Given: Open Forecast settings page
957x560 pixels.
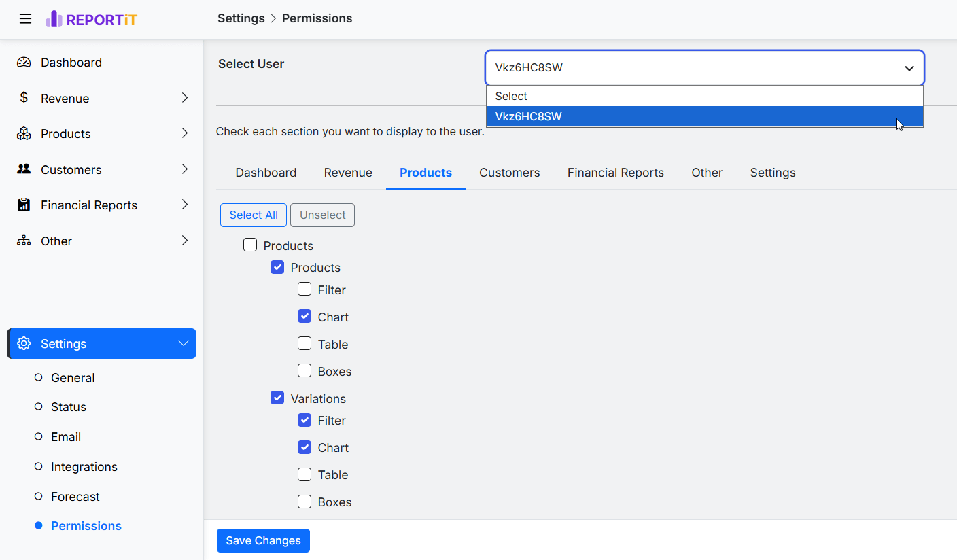Looking at the screenshot, I should click(x=75, y=497).
